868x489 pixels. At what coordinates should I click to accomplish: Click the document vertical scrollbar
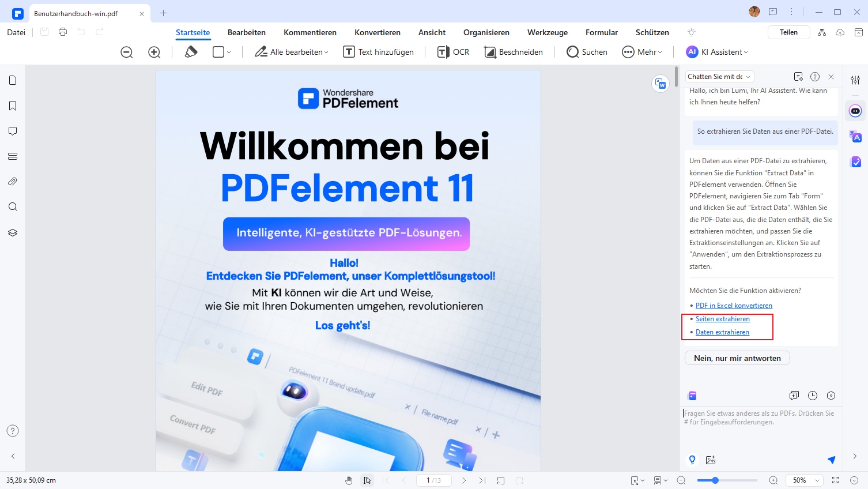(x=676, y=77)
